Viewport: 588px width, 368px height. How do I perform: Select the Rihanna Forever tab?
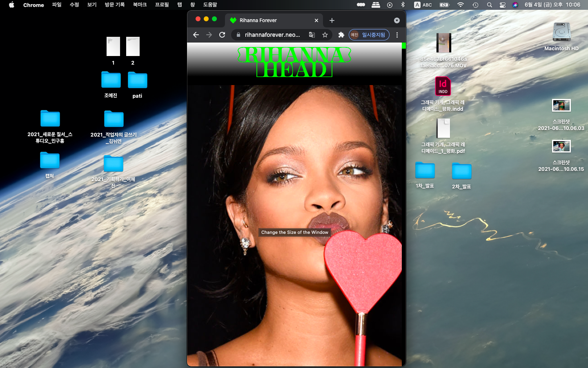pos(274,20)
